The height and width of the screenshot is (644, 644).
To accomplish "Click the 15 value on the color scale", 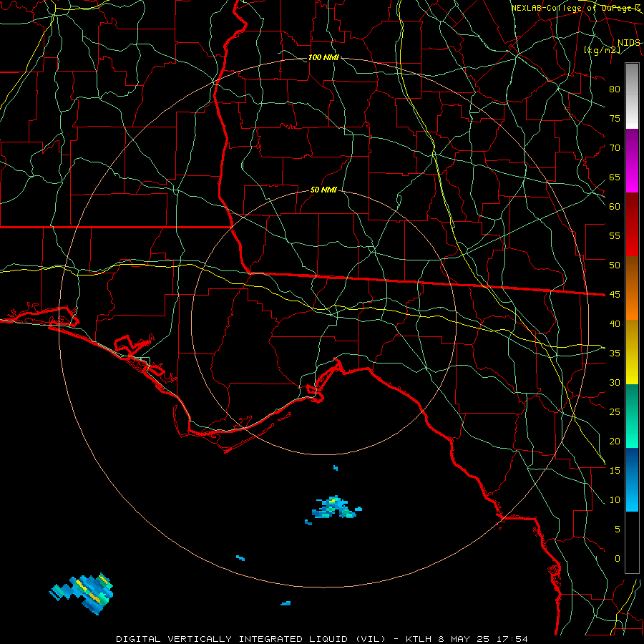I will click(615, 470).
